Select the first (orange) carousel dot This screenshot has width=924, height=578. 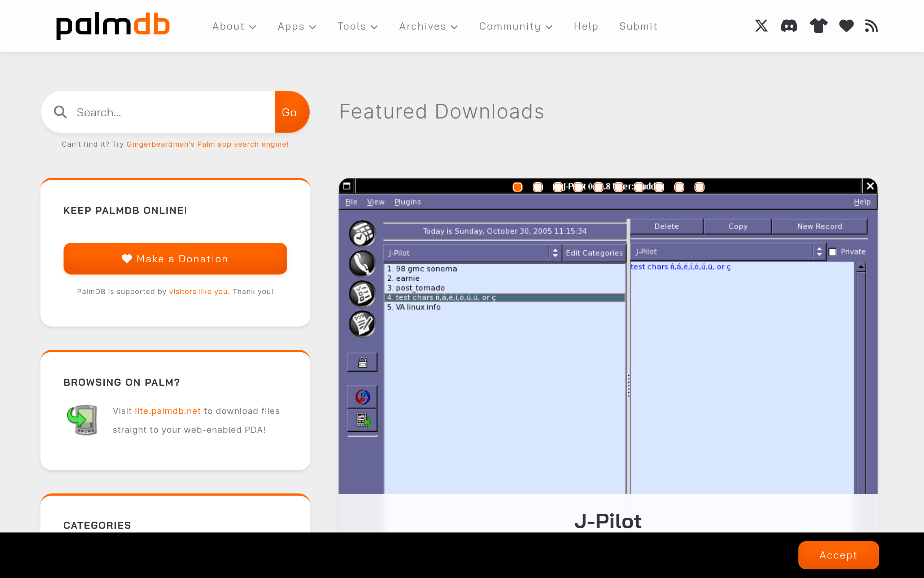point(517,187)
